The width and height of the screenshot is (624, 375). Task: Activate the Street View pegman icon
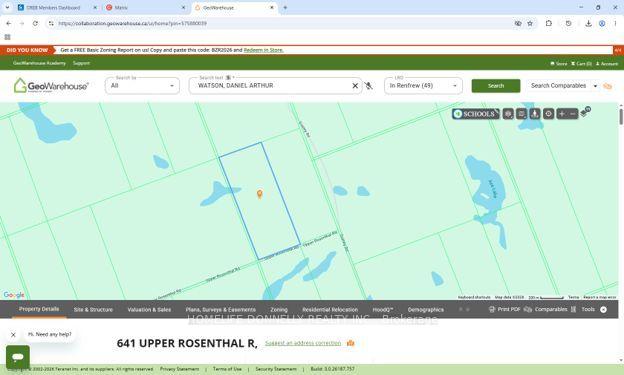tap(535, 114)
